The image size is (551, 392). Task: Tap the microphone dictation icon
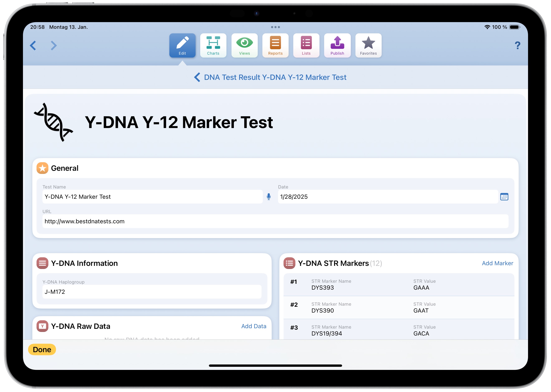[x=269, y=197]
